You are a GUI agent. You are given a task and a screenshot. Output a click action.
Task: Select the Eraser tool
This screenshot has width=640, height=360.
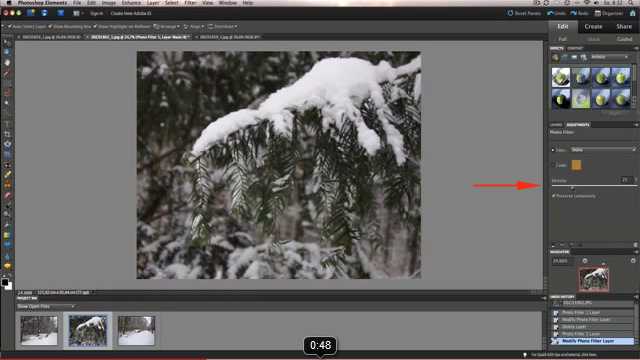pyautogui.click(x=7, y=195)
